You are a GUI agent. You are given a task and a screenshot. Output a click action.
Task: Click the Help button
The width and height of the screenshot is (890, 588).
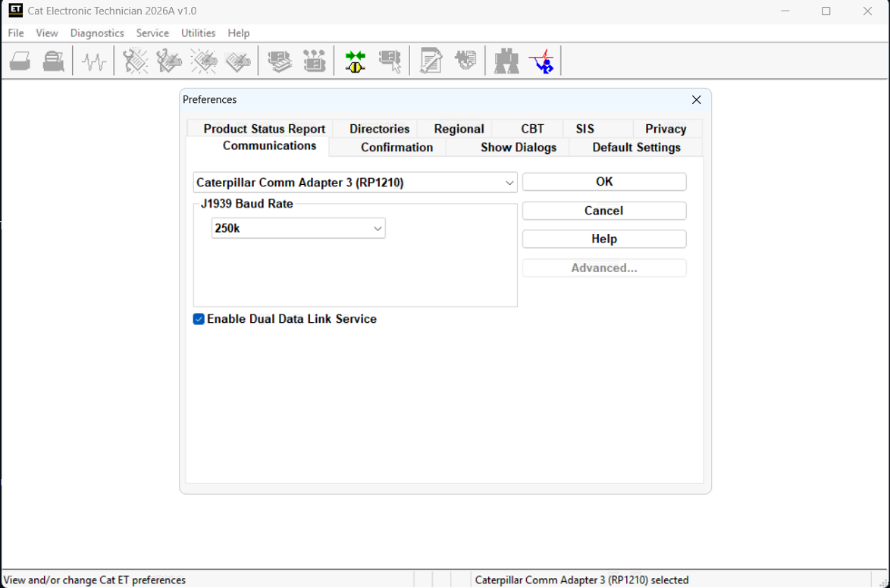(603, 239)
